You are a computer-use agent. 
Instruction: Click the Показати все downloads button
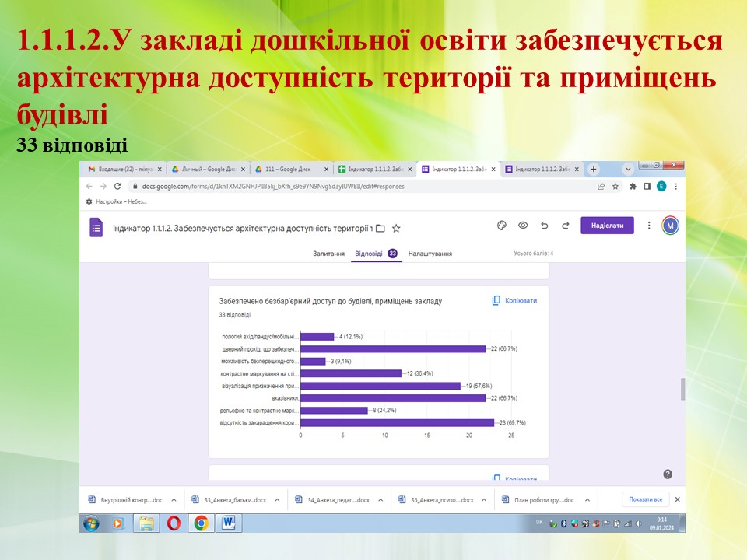[x=646, y=499]
